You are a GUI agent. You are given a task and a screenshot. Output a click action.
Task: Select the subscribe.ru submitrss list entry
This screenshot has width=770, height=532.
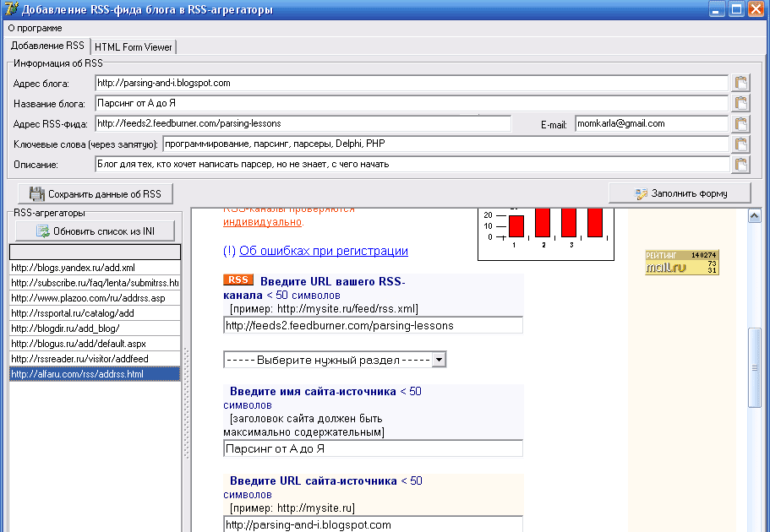(x=95, y=283)
